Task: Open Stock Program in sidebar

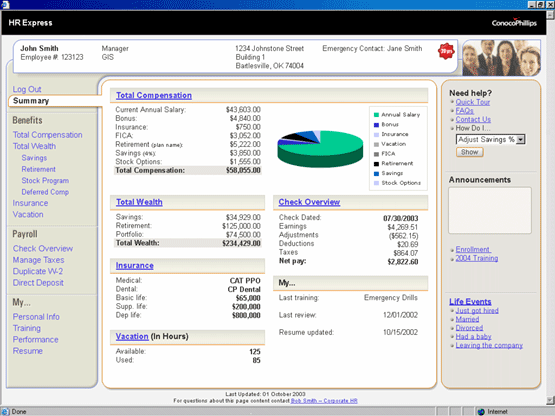Action: [x=45, y=181]
